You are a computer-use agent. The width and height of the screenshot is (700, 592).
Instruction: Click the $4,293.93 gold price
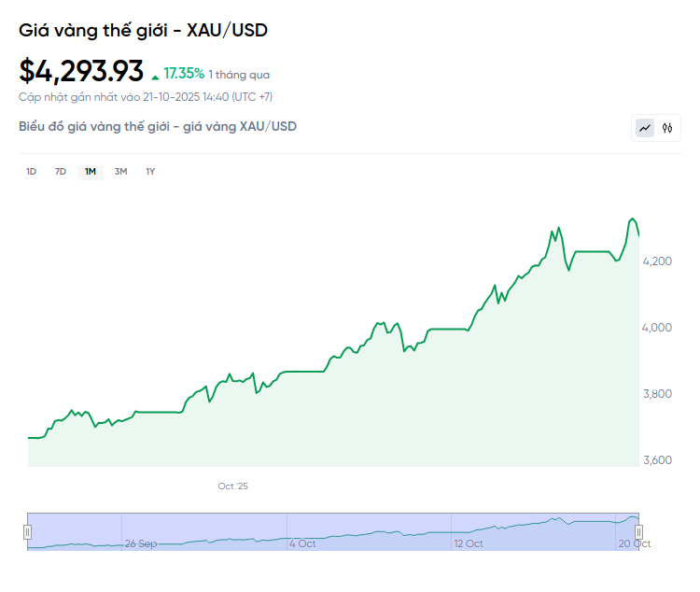pyautogui.click(x=81, y=71)
